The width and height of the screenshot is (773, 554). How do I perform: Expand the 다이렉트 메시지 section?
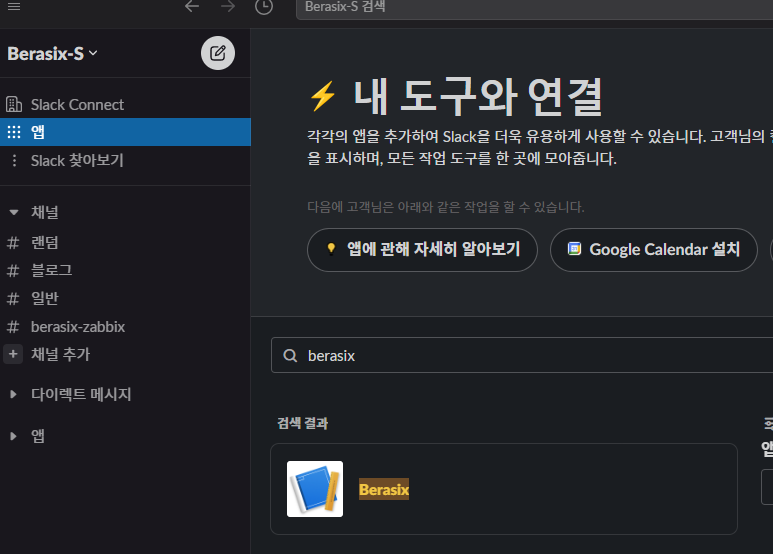[x=14, y=394]
